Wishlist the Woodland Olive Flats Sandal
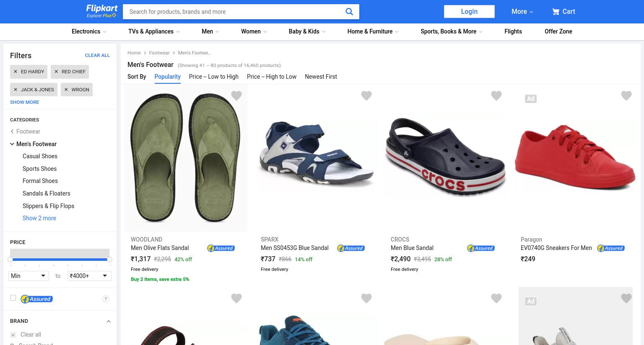 pyautogui.click(x=236, y=96)
